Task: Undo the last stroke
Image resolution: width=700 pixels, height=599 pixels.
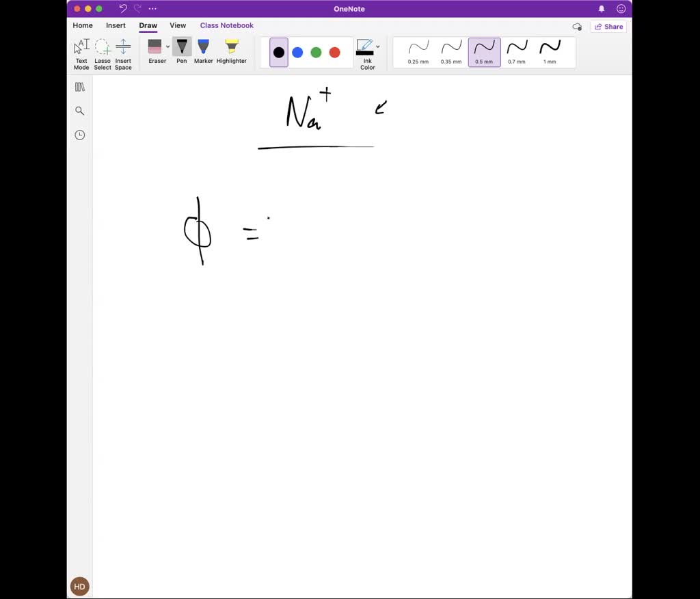Action: click(x=122, y=8)
